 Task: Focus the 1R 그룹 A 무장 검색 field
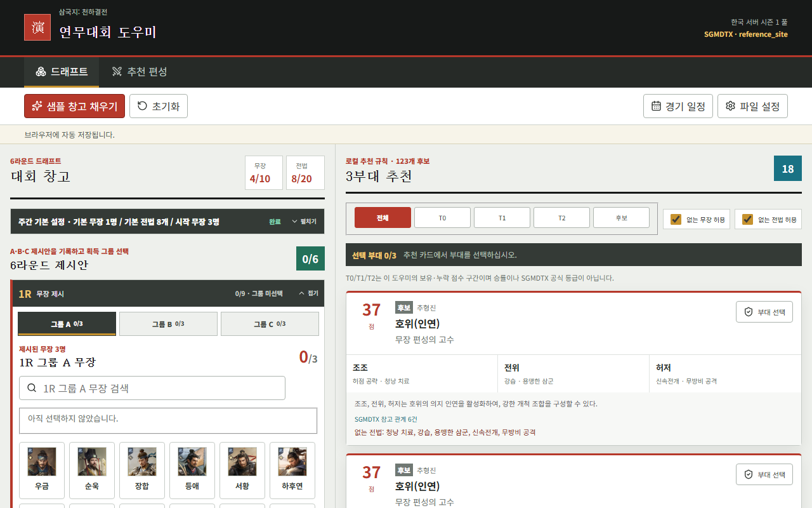coord(152,388)
